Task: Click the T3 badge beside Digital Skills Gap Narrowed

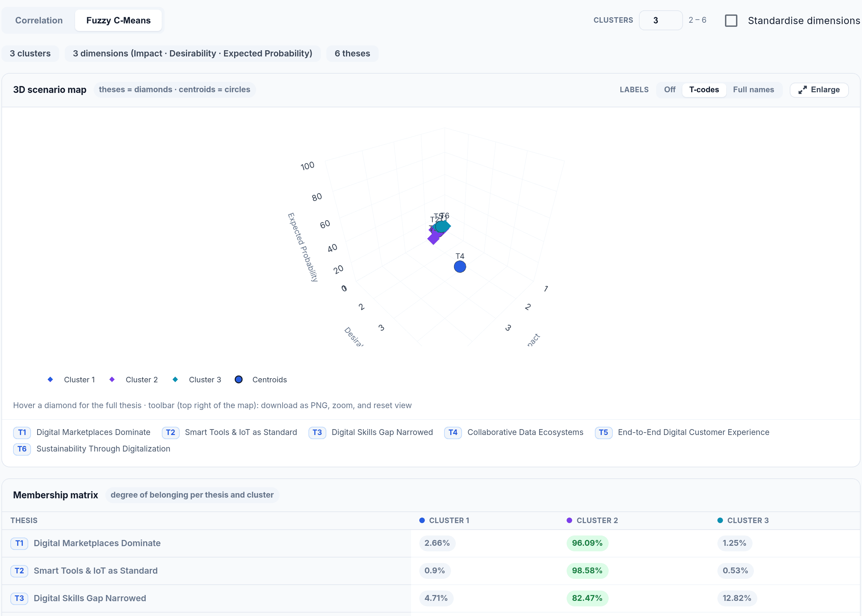Action: coord(317,433)
